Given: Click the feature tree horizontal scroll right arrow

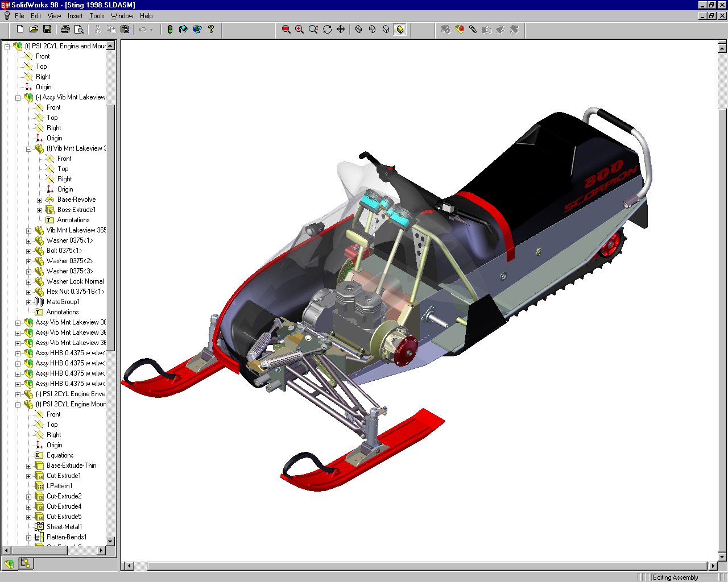Looking at the screenshot, I should click(101, 550).
